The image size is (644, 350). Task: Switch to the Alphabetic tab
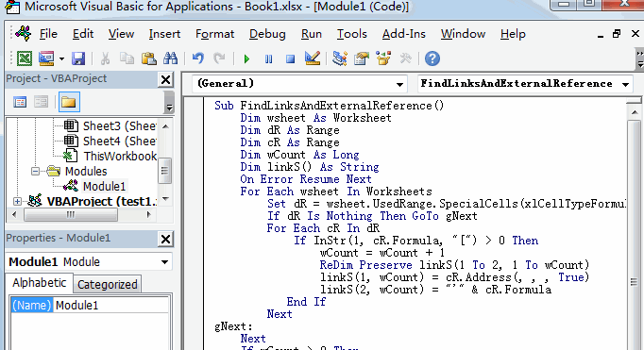click(40, 283)
